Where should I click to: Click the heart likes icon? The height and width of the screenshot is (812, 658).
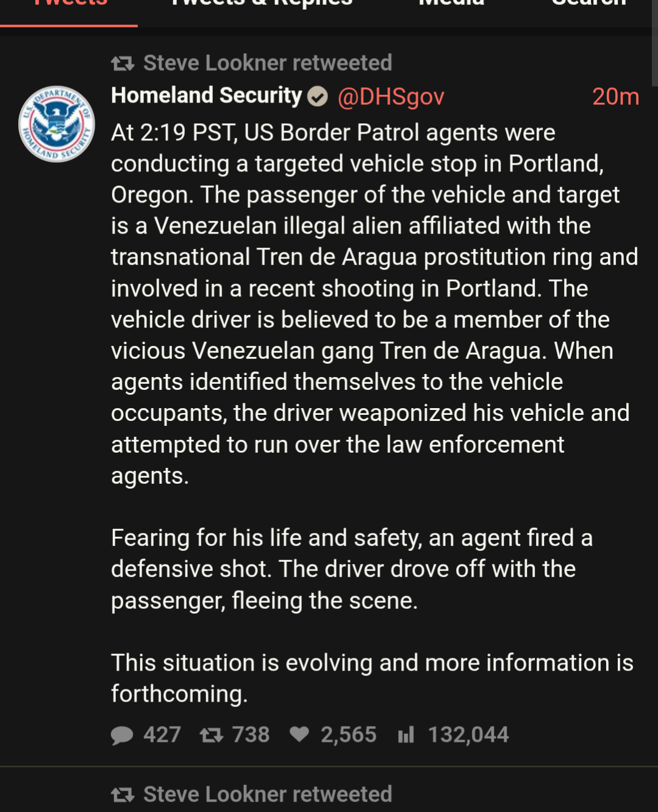tap(299, 735)
